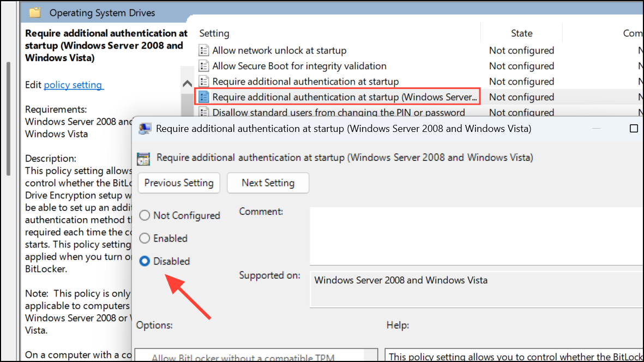Click 'Windows Server 2008 and Windows Vista' supported text
This screenshot has width=644, height=362.
coord(401,280)
